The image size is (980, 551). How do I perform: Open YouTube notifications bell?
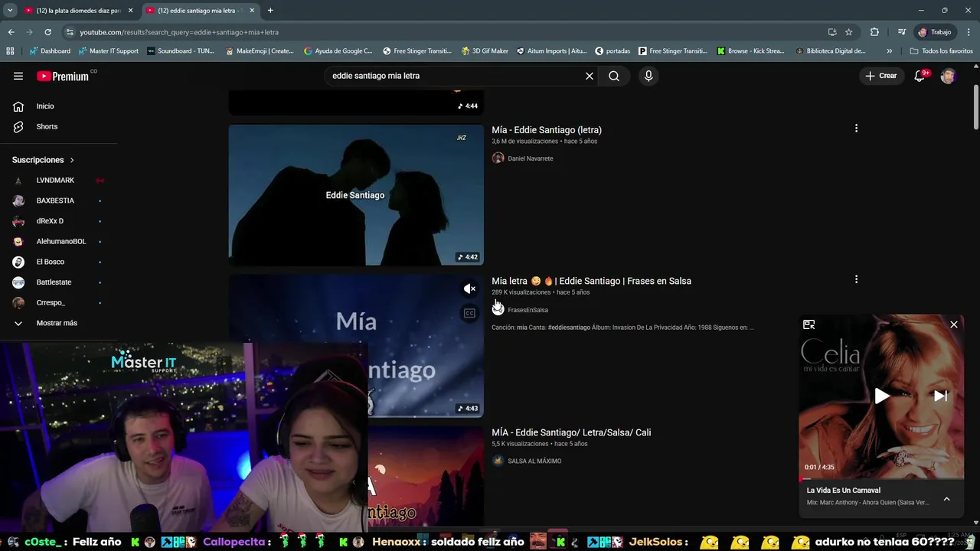click(920, 76)
